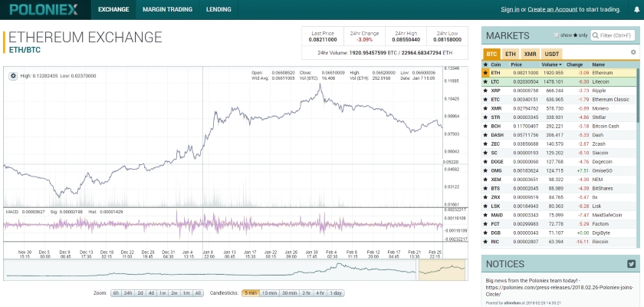The height and width of the screenshot is (307, 644).
Task: Sort markets by Name column
Action: tap(597, 64)
